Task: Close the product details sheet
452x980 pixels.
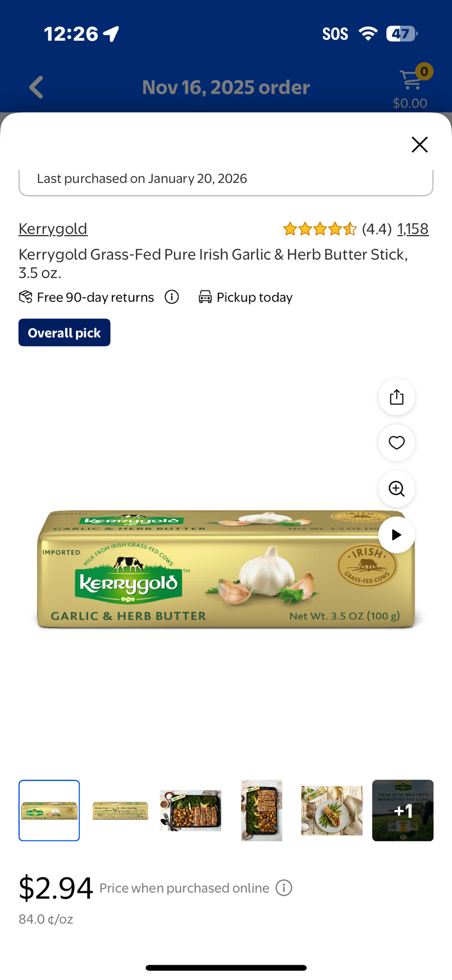Action: (x=420, y=145)
